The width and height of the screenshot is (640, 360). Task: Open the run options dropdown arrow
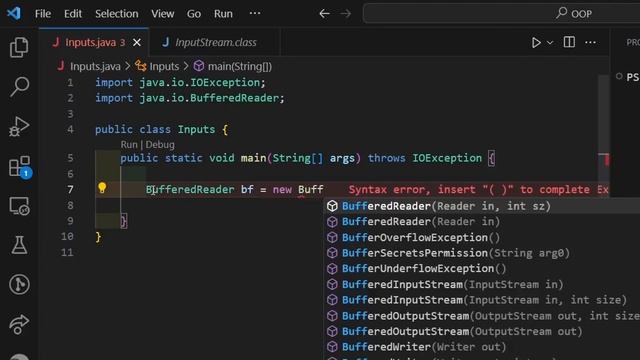(550, 43)
